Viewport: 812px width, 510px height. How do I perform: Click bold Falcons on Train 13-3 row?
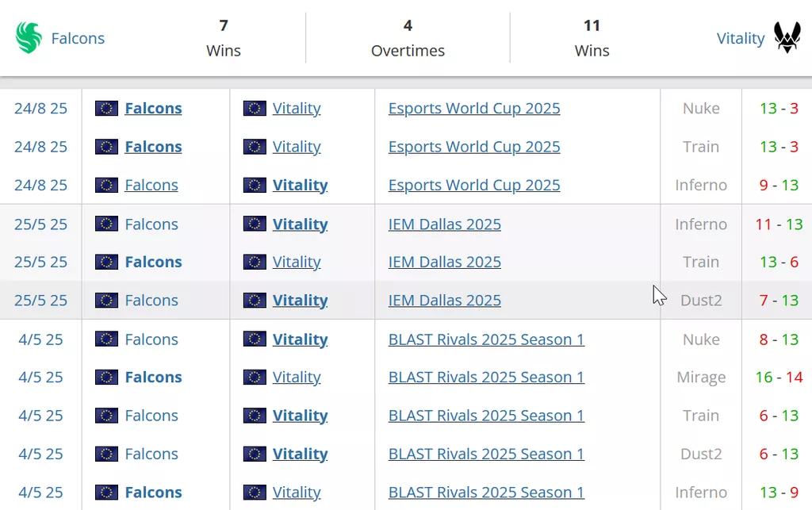click(x=153, y=147)
